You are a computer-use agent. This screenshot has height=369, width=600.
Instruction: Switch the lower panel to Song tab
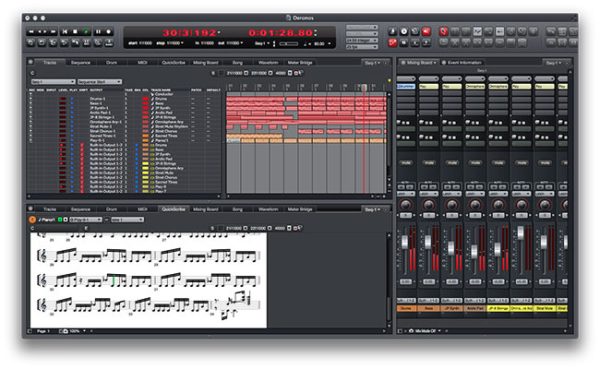pos(237,209)
